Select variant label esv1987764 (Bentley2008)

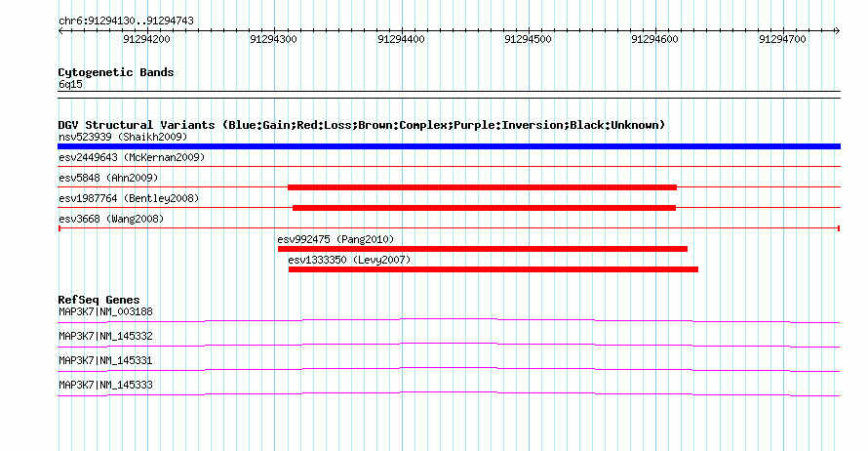129,198
